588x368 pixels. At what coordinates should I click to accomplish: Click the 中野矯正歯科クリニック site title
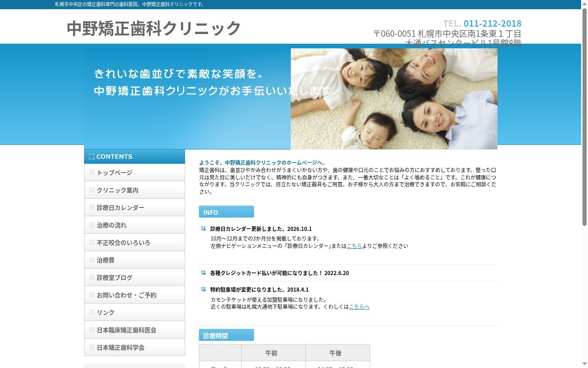point(154,28)
